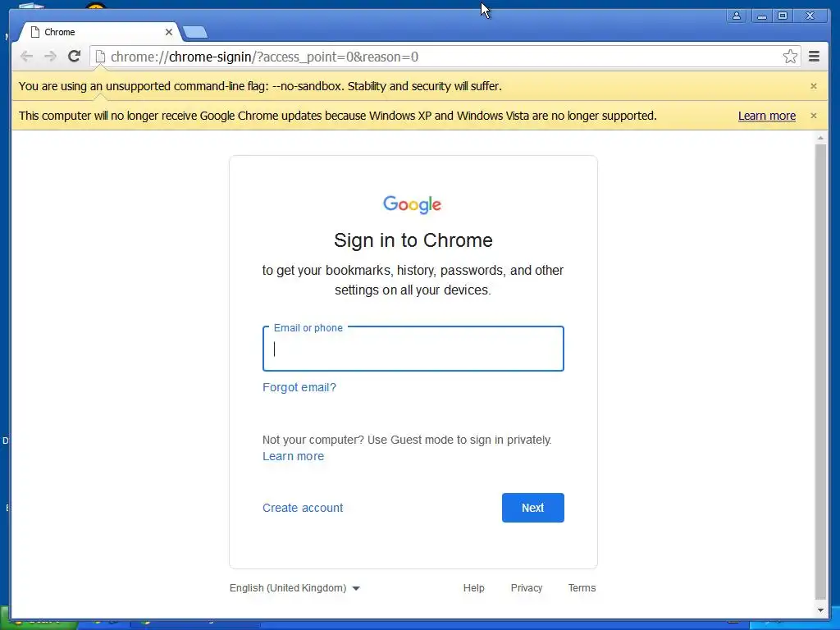The height and width of the screenshot is (630, 840).
Task: Click the scrollbar down arrow
Action: point(820,610)
